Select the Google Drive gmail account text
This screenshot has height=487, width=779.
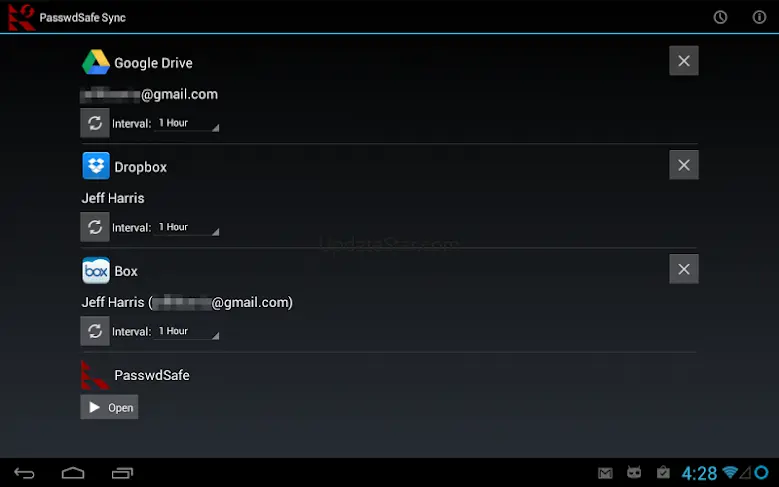coord(149,94)
